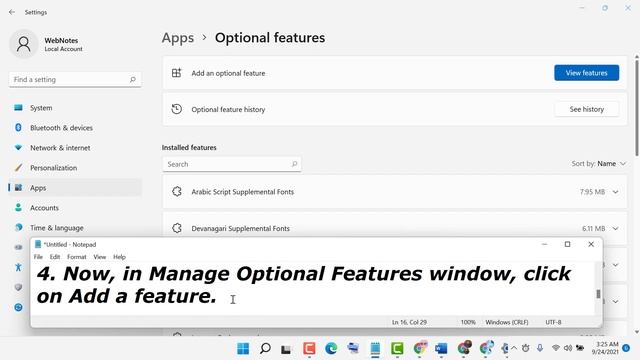Open the green Camtasia taskbar icon
The height and width of the screenshot is (360, 640).
click(397, 349)
